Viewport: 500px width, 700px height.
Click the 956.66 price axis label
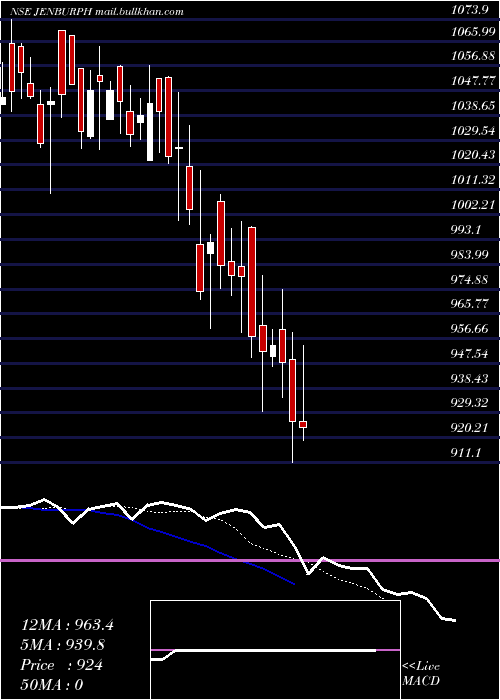click(471, 330)
